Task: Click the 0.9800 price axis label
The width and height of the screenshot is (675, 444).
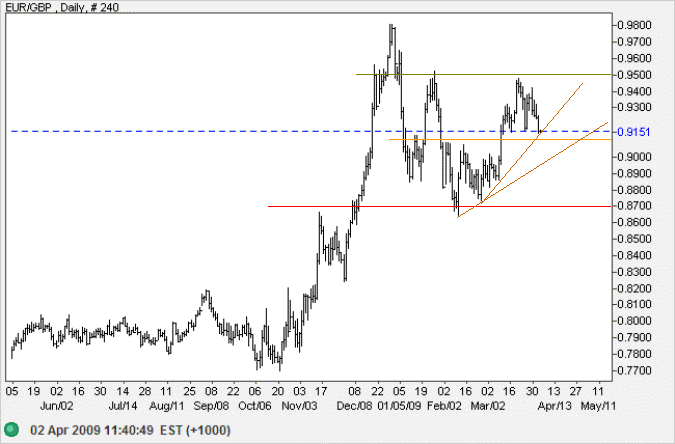Action: click(x=634, y=25)
